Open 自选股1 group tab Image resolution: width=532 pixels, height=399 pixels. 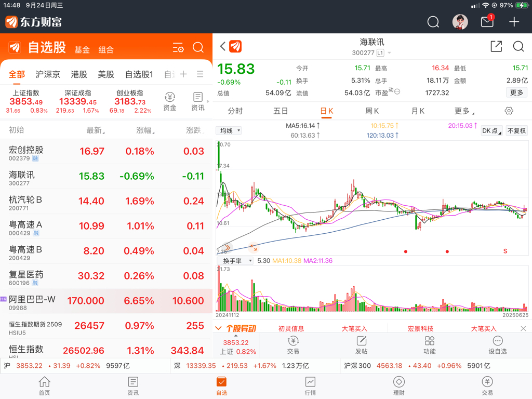(x=139, y=74)
